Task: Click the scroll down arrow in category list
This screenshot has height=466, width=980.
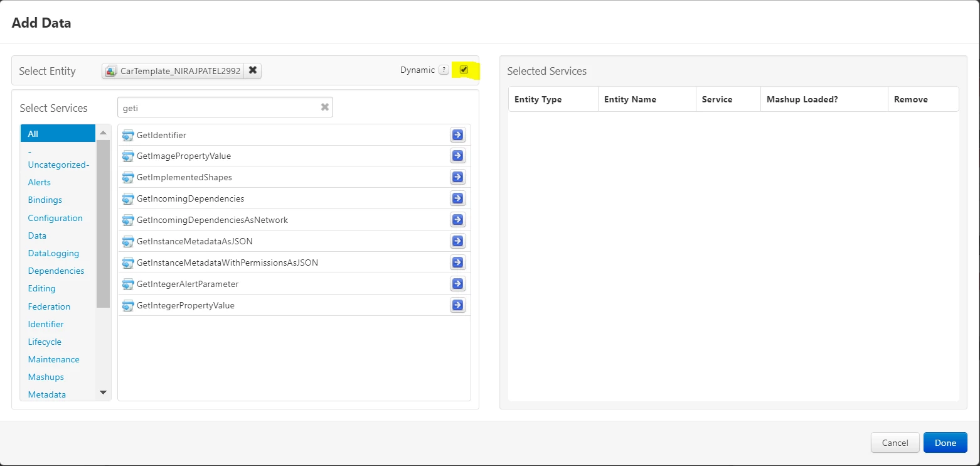Action: [104, 393]
